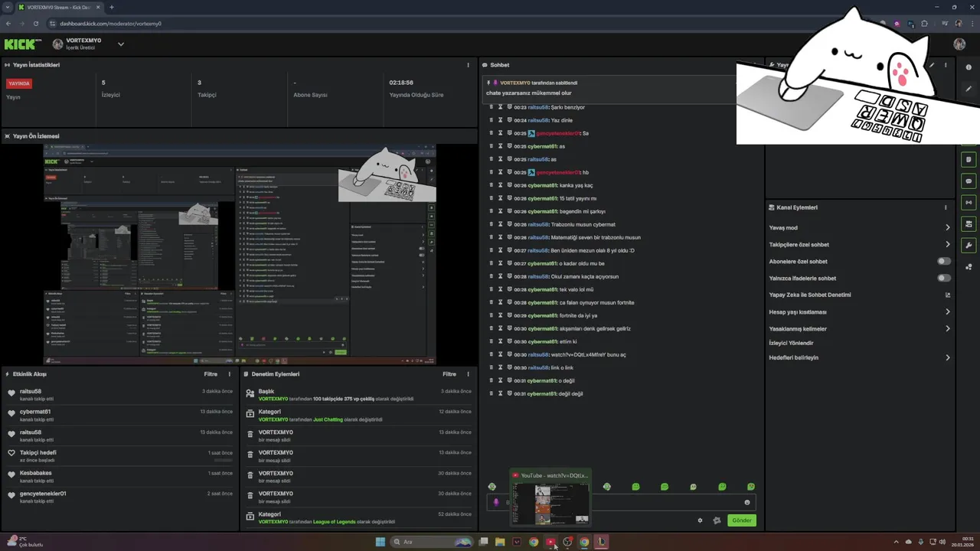Viewport: 980px width, 551px height.
Task: Click shield ban icon for 'Trabzonlu musun cybermat'
Action: tap(509, 224)
